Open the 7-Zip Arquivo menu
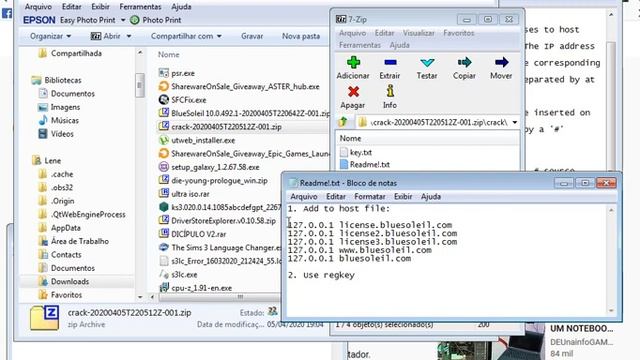The height and width of the screenshot is (360, 640). (x=352, y=33)
